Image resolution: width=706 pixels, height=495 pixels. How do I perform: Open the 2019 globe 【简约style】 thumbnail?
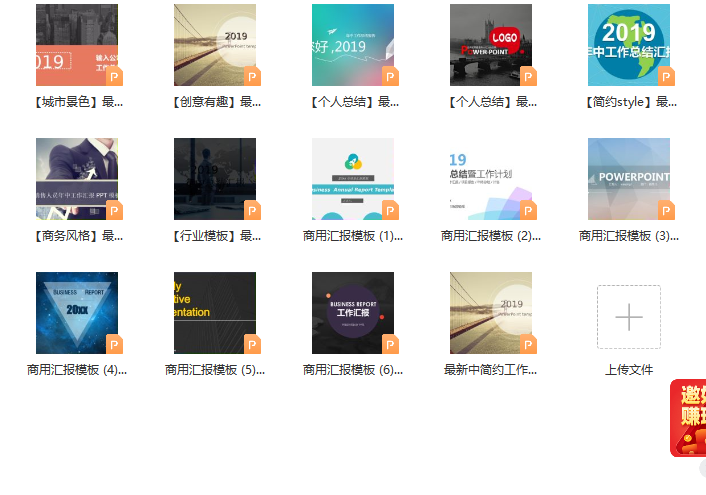point(629,45)
